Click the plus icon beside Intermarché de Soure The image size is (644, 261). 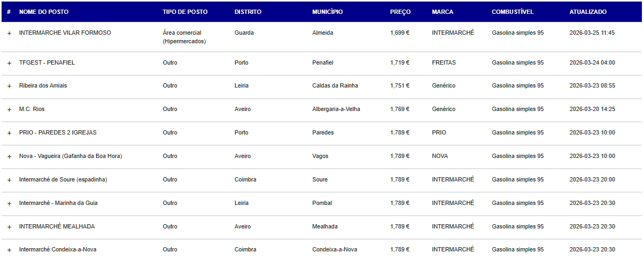point(9,180)
